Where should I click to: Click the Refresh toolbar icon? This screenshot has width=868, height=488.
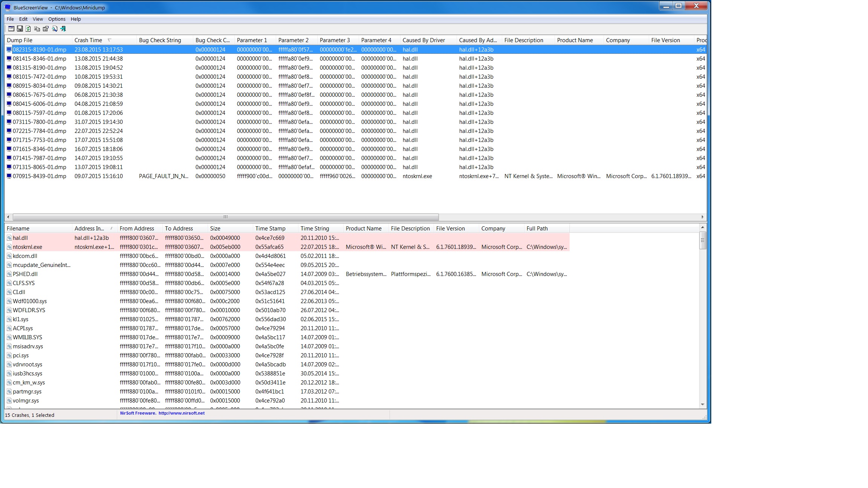click(28, 29)
